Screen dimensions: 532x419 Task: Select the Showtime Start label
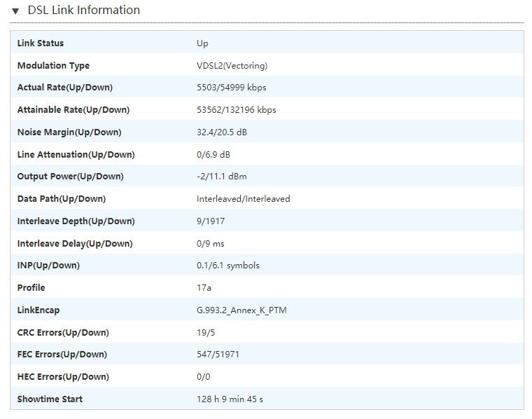[50, 399]
